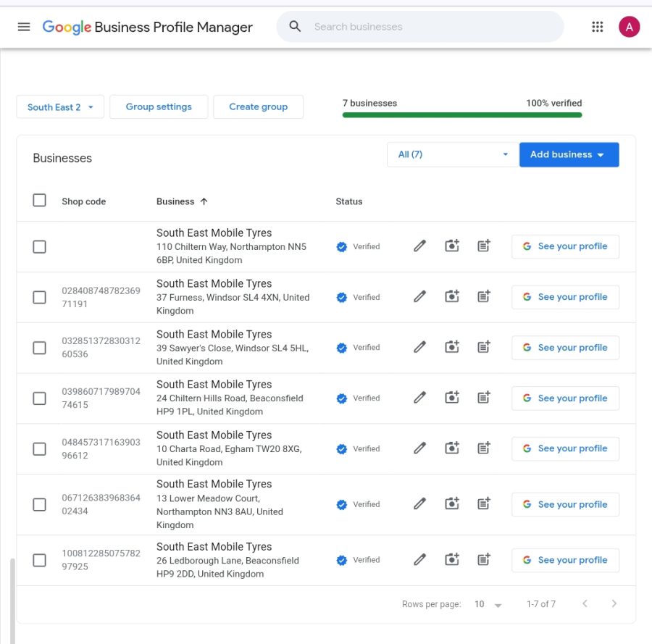Sort by the Business column header
Screen dimensions: 652x644
click(x=182, y=201)
